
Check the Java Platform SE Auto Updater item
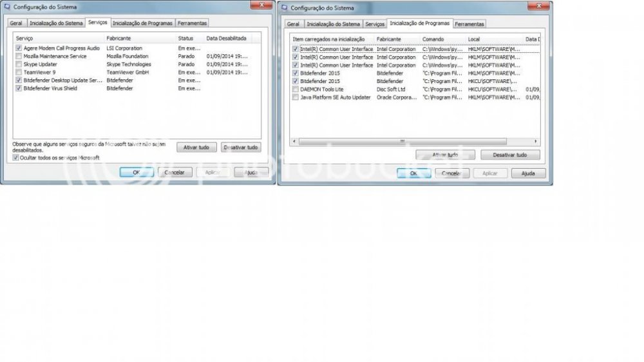[x=296, y=97]
